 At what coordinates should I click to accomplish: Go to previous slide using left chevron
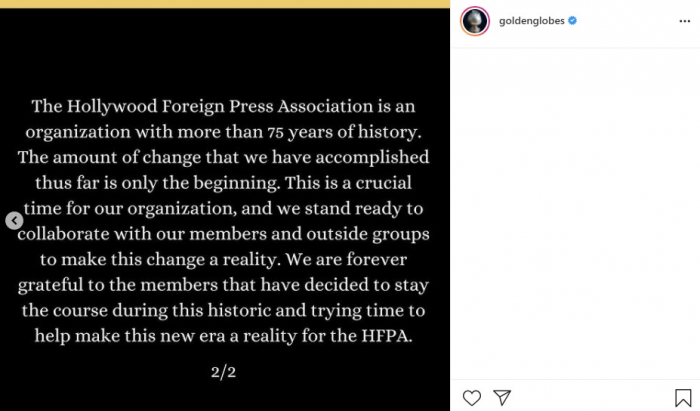[14, 220]
